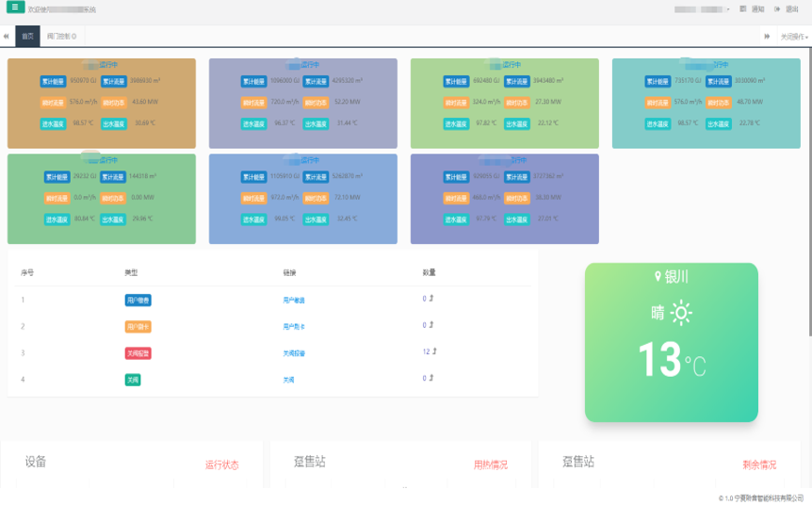The image size is (812, 505).
Task: Click the location pin next to 银川
Action: pyautogui.click(x=658, y=276)
